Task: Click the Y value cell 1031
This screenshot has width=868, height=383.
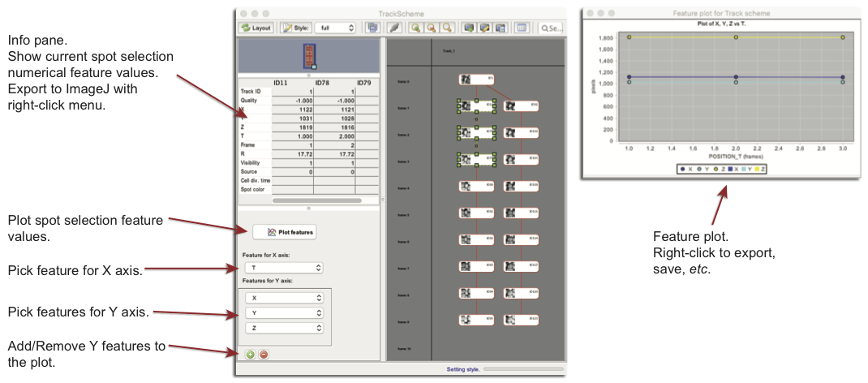Action: 293,118
